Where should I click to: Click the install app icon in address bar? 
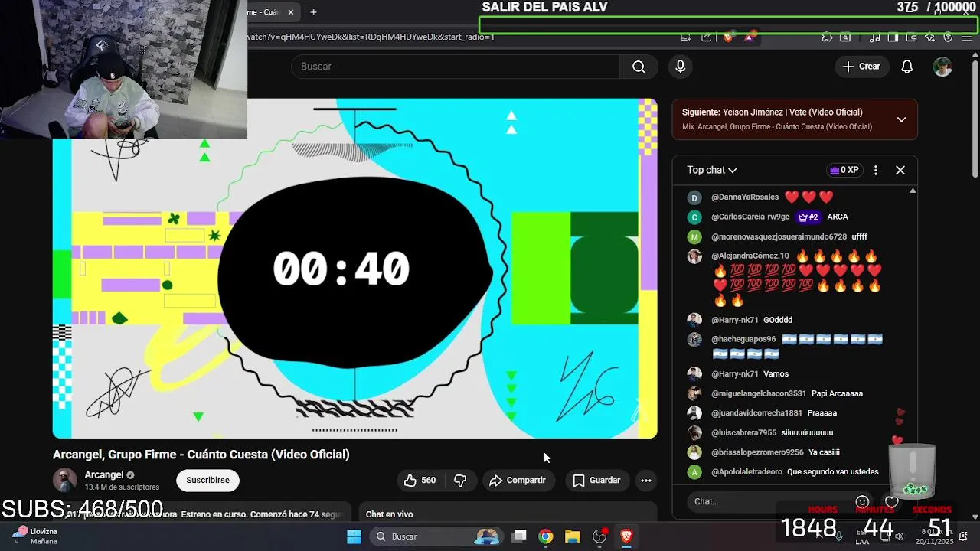click(x=685, y=37)
